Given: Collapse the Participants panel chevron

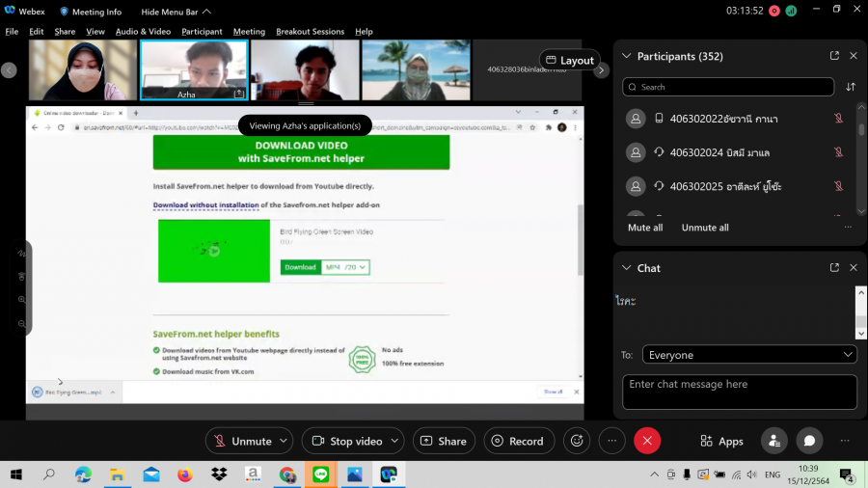Looking at the screenshot, I should [626, 56].
